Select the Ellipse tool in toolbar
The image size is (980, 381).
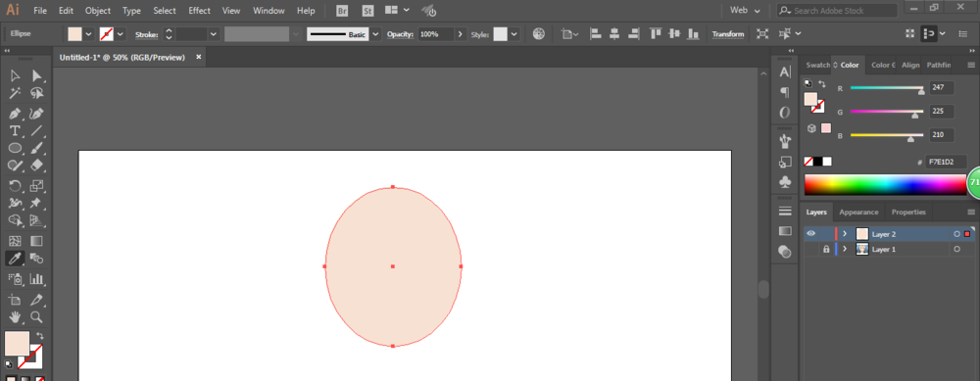tap(15, 149)
